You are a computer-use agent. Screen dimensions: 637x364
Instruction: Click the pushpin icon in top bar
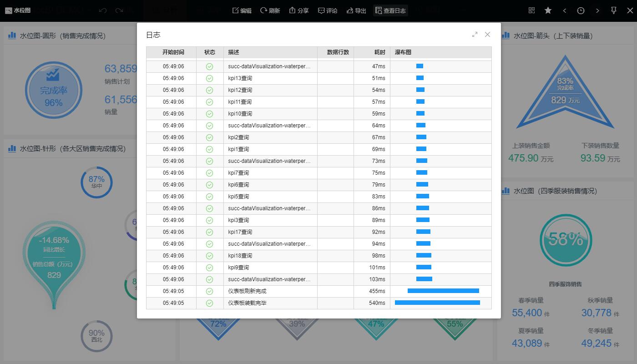coord(614,10)
